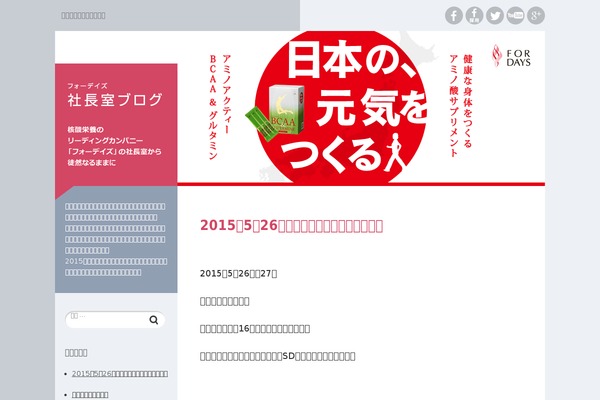Open the Google Plus icon

click(536, 16)
